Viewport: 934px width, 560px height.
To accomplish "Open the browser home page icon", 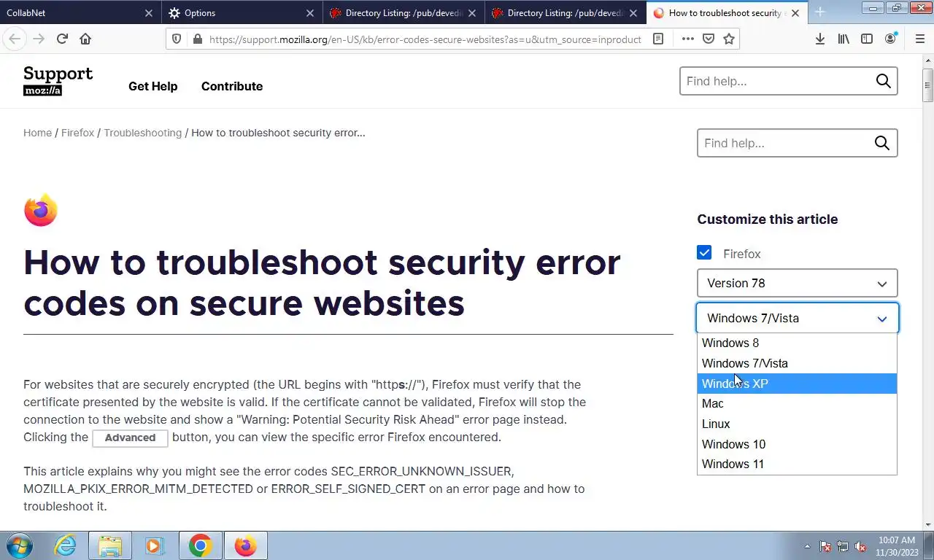I will pos(85,39).
